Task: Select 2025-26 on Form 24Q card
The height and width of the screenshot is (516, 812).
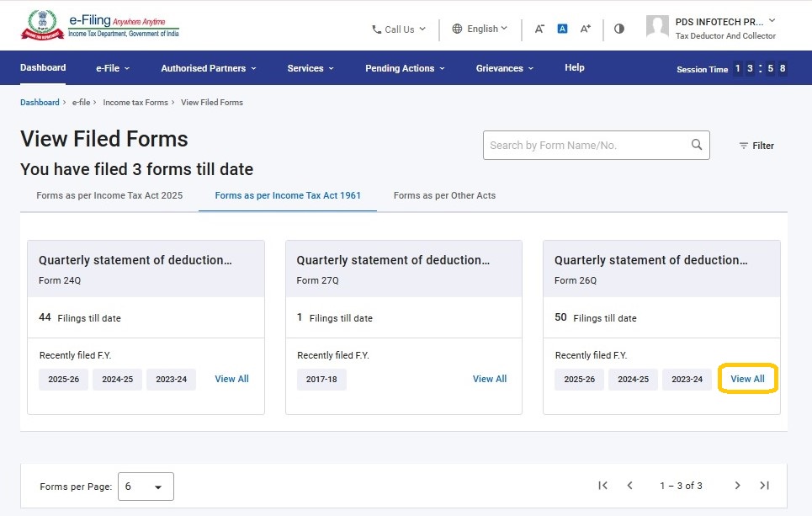Action: pos(64,380)
